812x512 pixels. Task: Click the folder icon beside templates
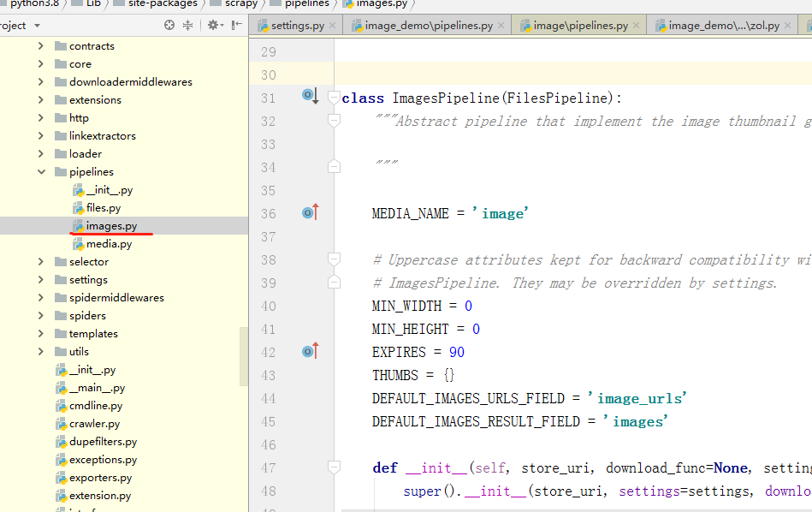pyautogui.click(x=61, y=333)
